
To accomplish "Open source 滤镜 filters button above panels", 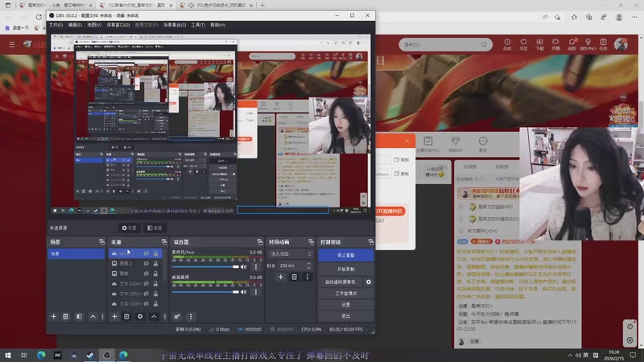I will point(155,228).
